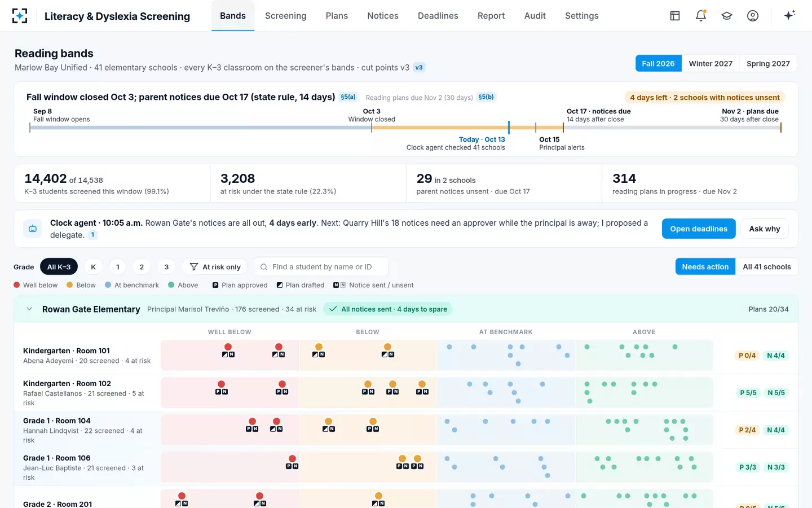Image resolution: width=812 pixels, height=508 pixels.
Task: Select the Spring 2027 window
Action: [768, 63]
